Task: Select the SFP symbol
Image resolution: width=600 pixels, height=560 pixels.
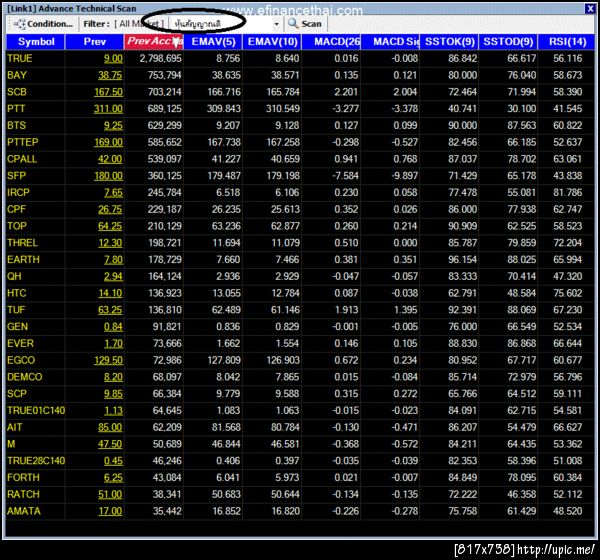Action: pos(16,176)
